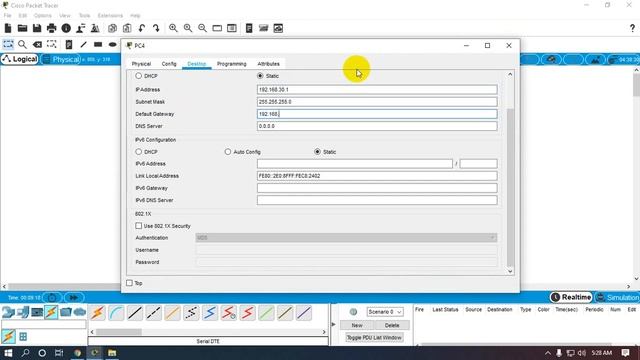The height and width of the screenshot is (360, 640).
Task: Select the DHCP option for IPv4 configuration
Action: pos(139,76)
